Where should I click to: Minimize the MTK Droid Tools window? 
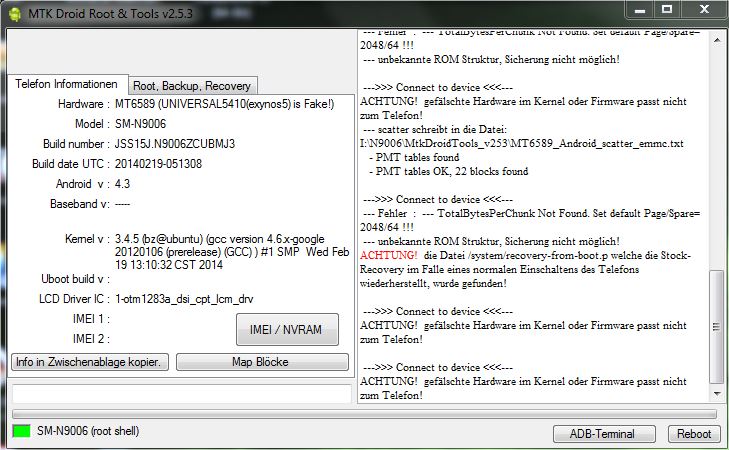pos(640,9)
